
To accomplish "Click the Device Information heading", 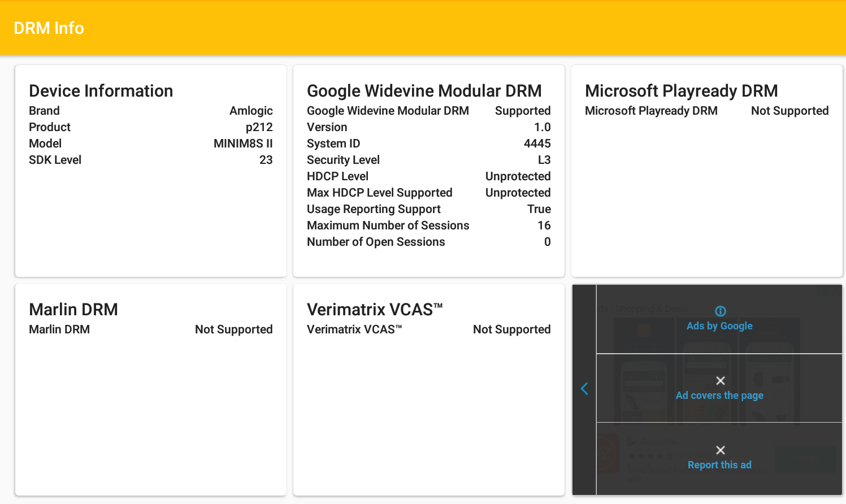I will 101,91.
